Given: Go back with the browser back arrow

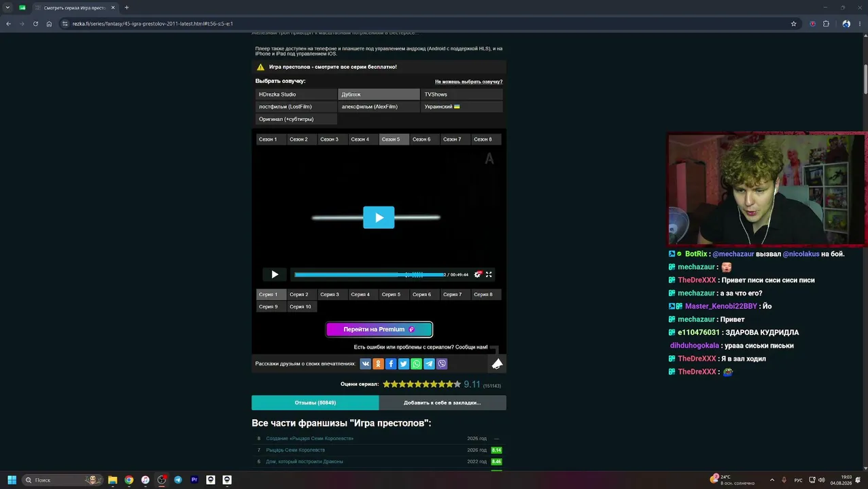Looking at the screenshot, I should click(9, 24).
